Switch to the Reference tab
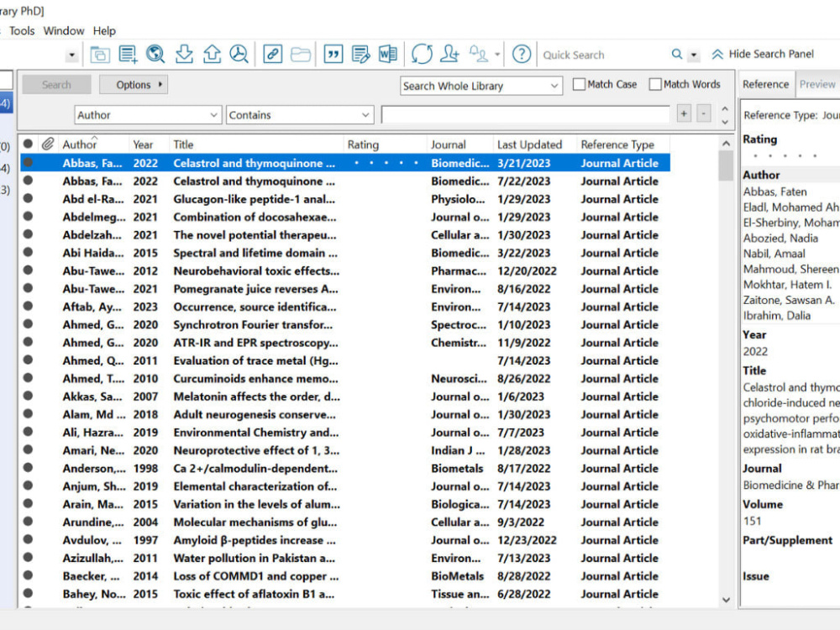Image resolution: width=840 pixels, height=630 pixels. point(765,84)
